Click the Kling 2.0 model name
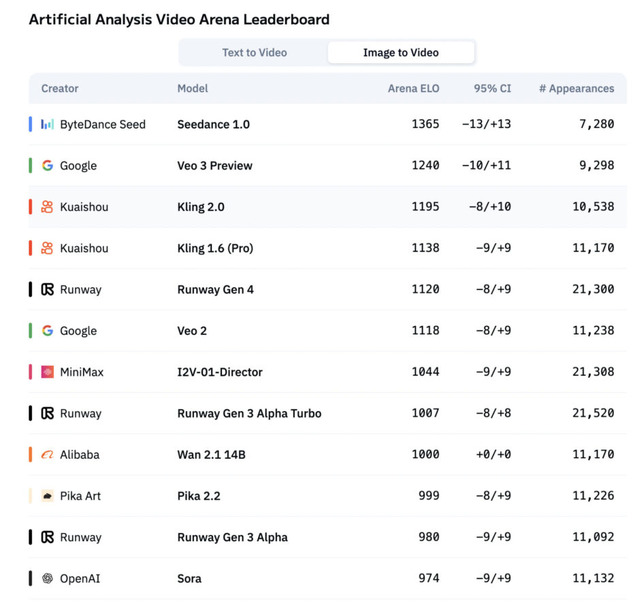 201,207
